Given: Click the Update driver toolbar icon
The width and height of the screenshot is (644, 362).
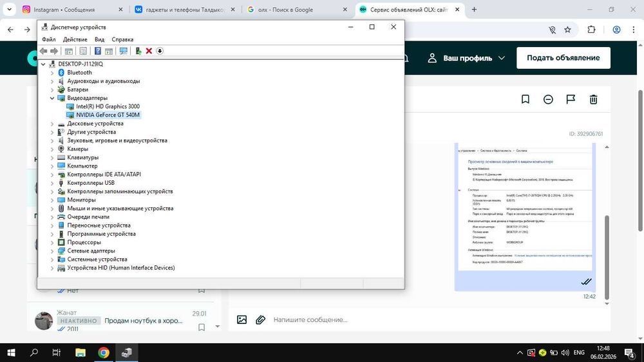Looking at the screenshot, I should pyautogui.click(x=138, y=51).
